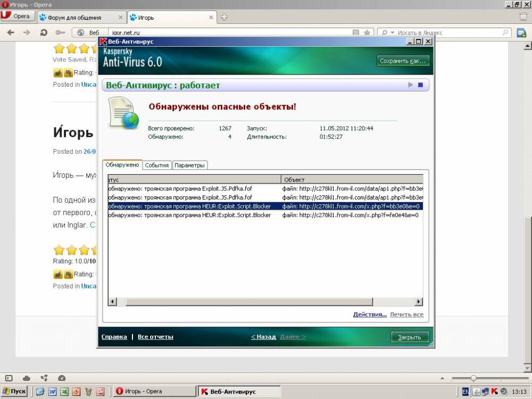This screenshot has height=399, width=532.
Task: Close the Игорь browser tab
Action: click(211, 18)
